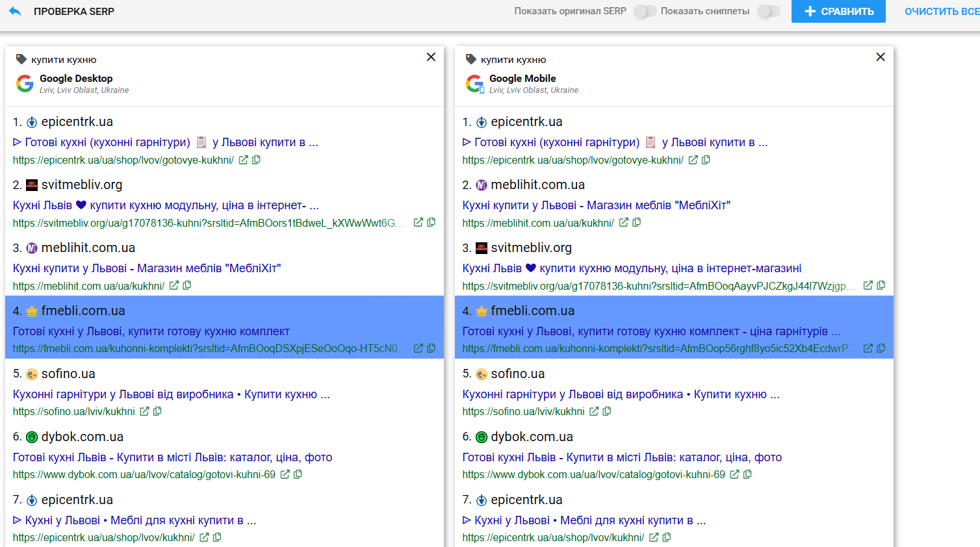The height and width of the screenshot is (547, 980).
Task: Open meblihit.com.ua URL externally in Desktop panel
Action: tap(174, 285)
